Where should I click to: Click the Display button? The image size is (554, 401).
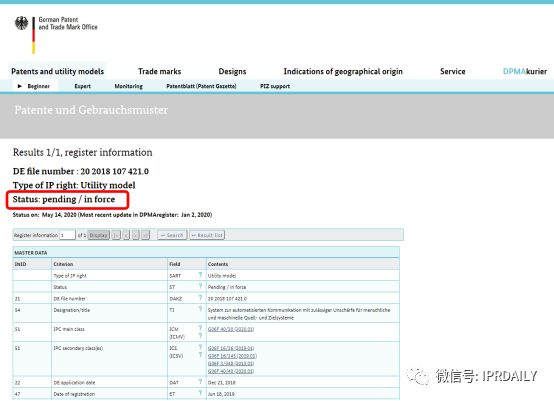[x=99, y=235]
